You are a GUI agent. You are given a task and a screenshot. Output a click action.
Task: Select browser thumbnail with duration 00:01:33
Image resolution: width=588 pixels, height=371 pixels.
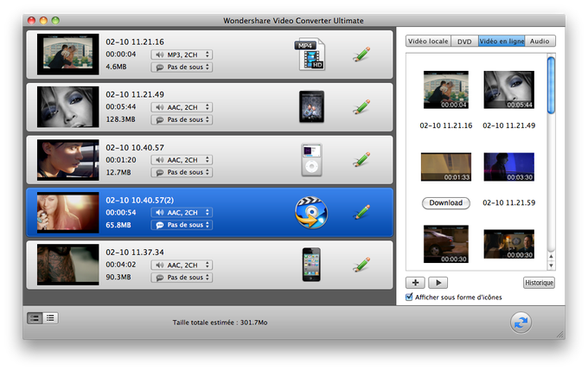[446, 167]
